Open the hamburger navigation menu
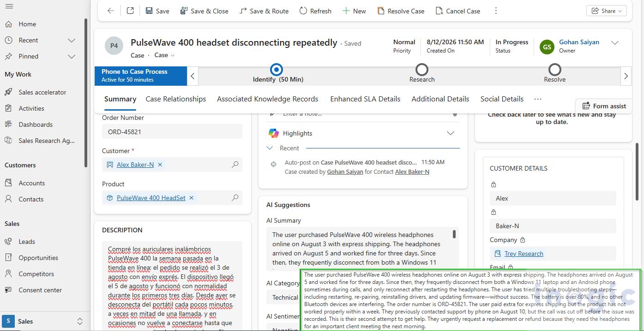Screen dimensions: 644x331 tap(9, 6)
